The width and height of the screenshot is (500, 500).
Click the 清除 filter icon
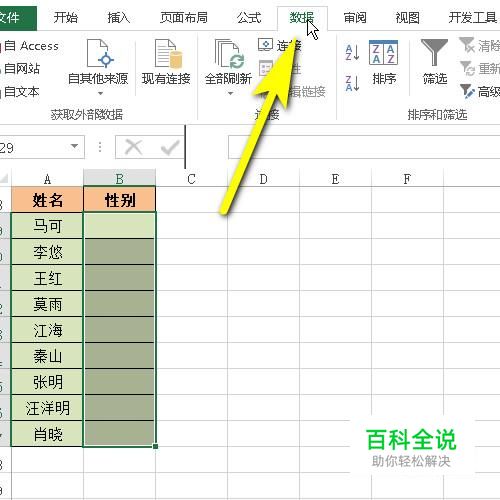467,45
